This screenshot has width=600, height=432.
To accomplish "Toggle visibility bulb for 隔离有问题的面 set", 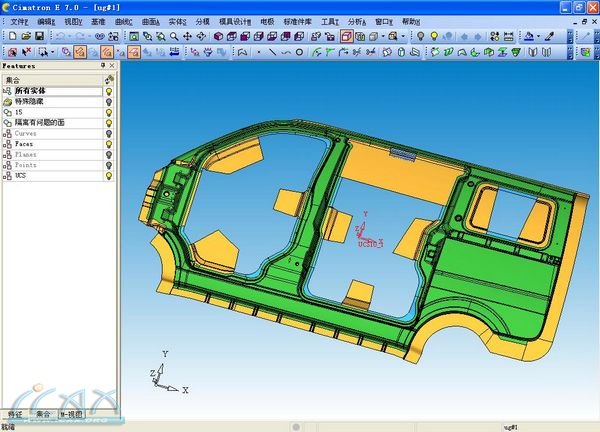I will [109, 123].
